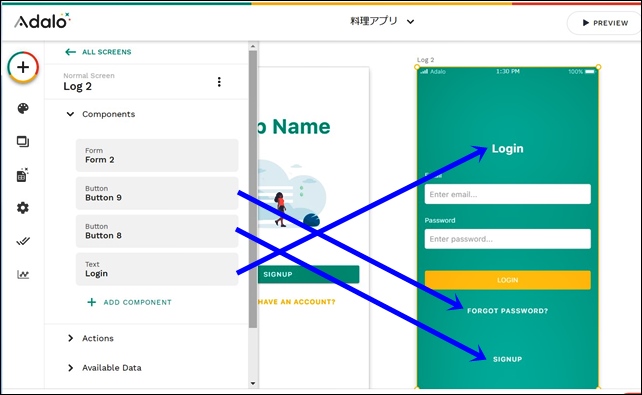The height and width of the screenshot is (395, 642).
Task: Click the Add Component link
Action: point(129,302)
